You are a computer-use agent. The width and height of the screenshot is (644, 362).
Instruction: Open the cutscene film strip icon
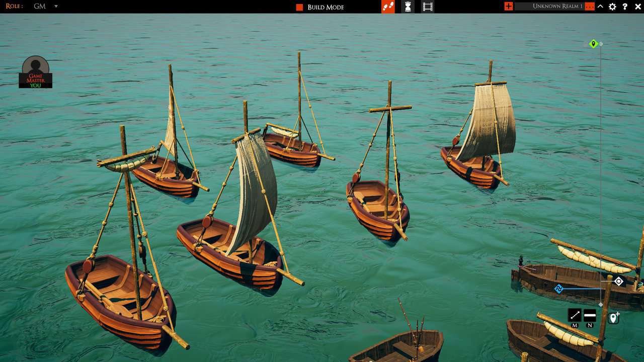(x=427, y=6)
